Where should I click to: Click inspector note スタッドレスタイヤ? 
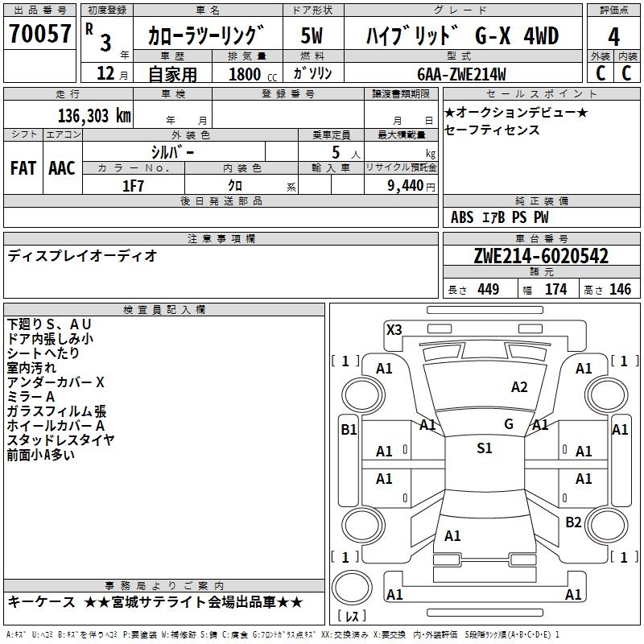(x=61, y=440)
